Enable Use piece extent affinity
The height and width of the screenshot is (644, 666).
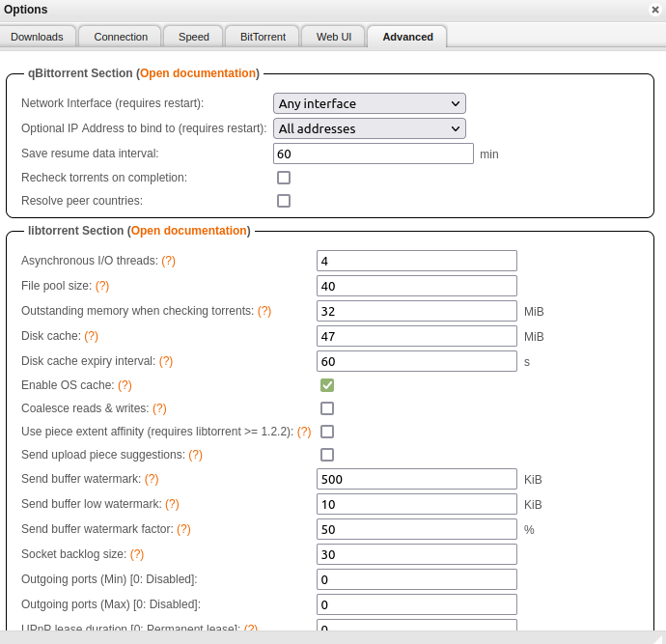click(x=327, y=432)
